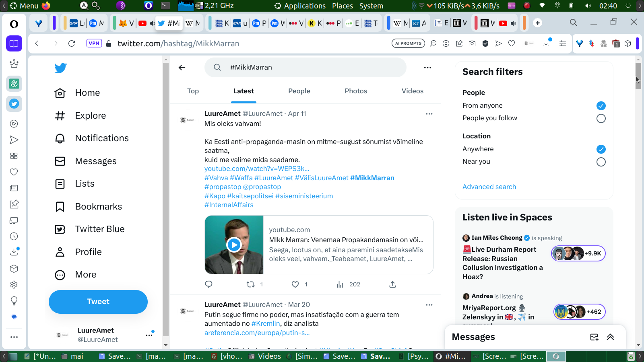Reply to the Apr 11 LuureAmet tweet
The image size is (644, 362).
[208, 284]
